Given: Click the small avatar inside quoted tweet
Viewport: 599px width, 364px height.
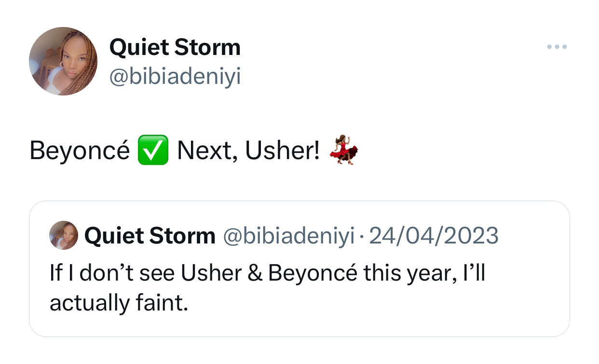Looking at the screenshot, I should pos(64,235).
